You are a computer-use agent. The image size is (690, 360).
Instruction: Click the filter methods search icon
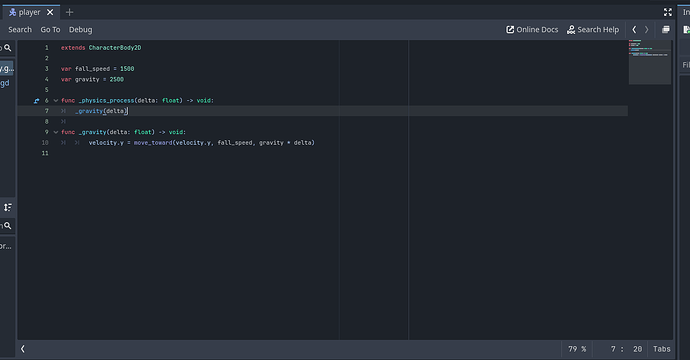(x=7, y=225)
